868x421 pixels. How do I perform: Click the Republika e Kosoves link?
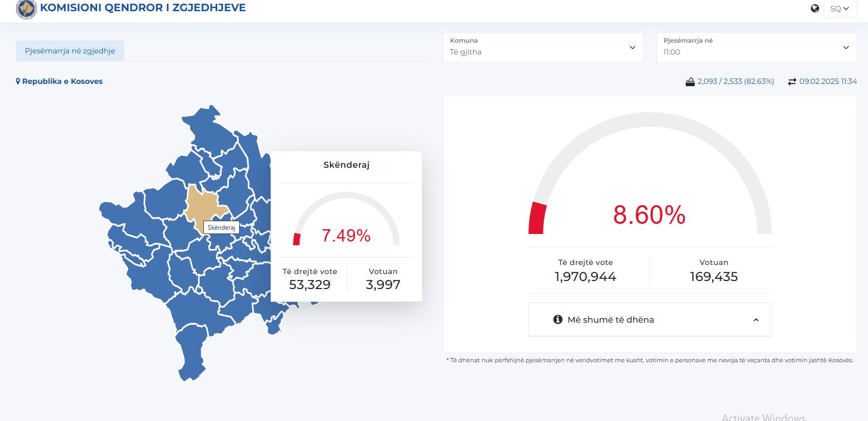(x=62, y=81)
